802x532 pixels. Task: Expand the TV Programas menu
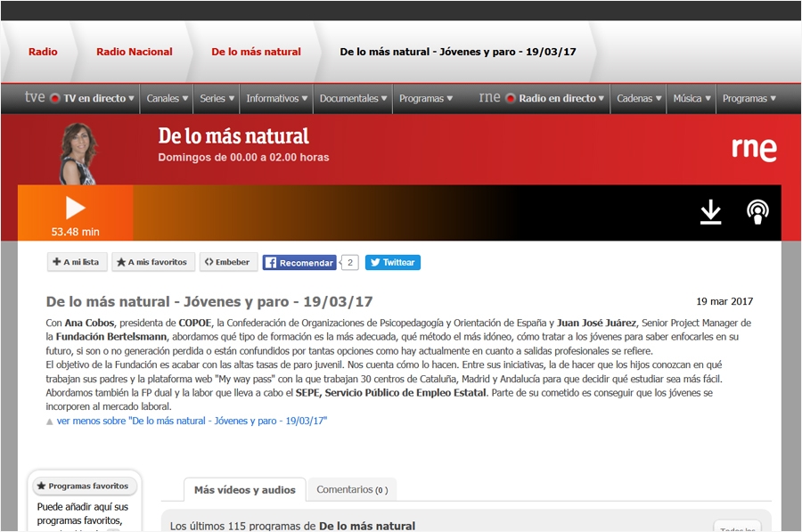click(x=425, y=98)
